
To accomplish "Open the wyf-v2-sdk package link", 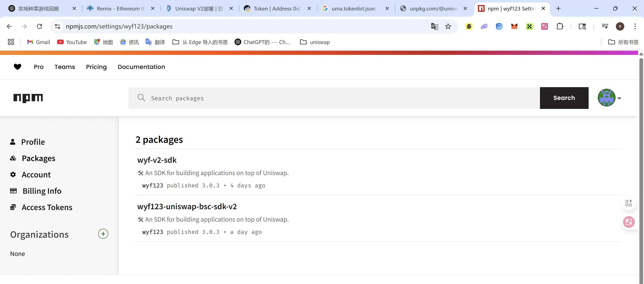I will pyautogui.click(x=157, y=160).
